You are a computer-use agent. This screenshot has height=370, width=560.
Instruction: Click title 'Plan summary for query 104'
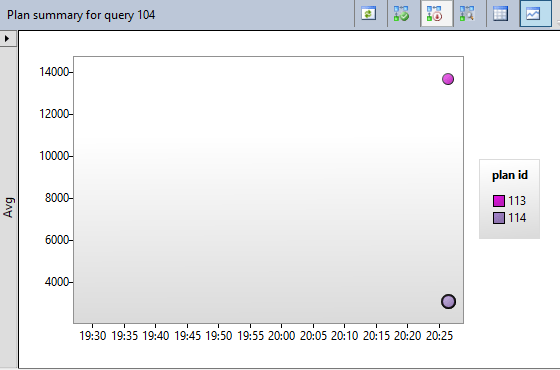click(81, 15)
